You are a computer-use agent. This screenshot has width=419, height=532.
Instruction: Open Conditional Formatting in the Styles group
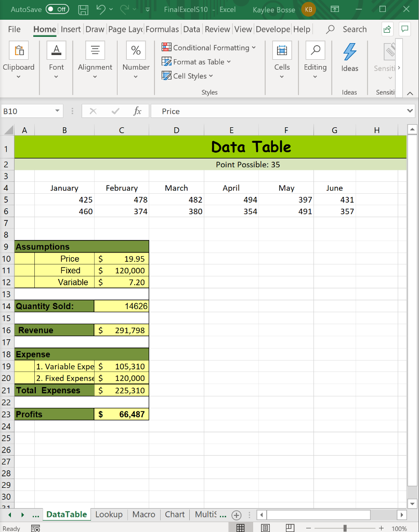coord(209,47)
